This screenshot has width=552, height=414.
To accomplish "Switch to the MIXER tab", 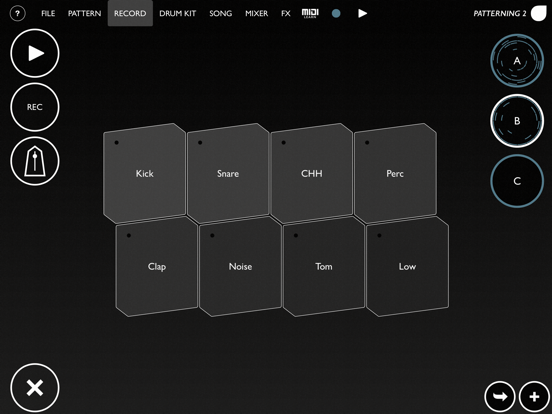I will pyautogui.click(x=257, y=13).
